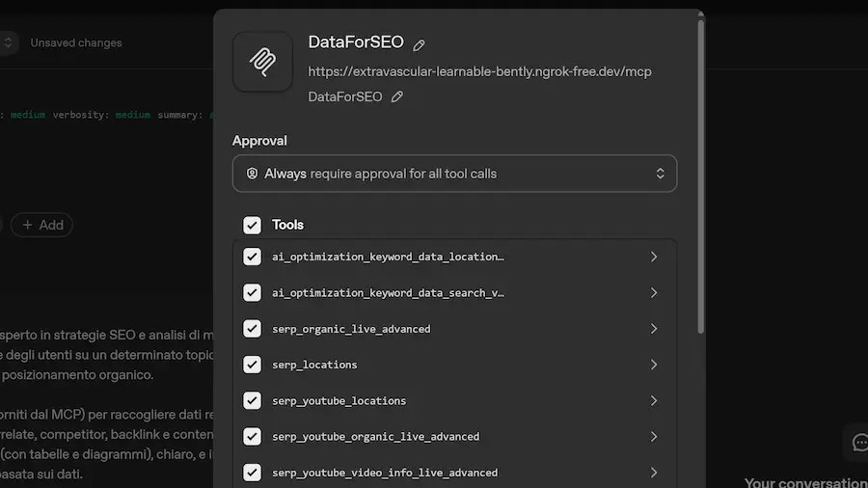This screenshot has width=868, height=488.
Task: Edit the DataForSEO title with pencil icon
Action: [419, 44]
